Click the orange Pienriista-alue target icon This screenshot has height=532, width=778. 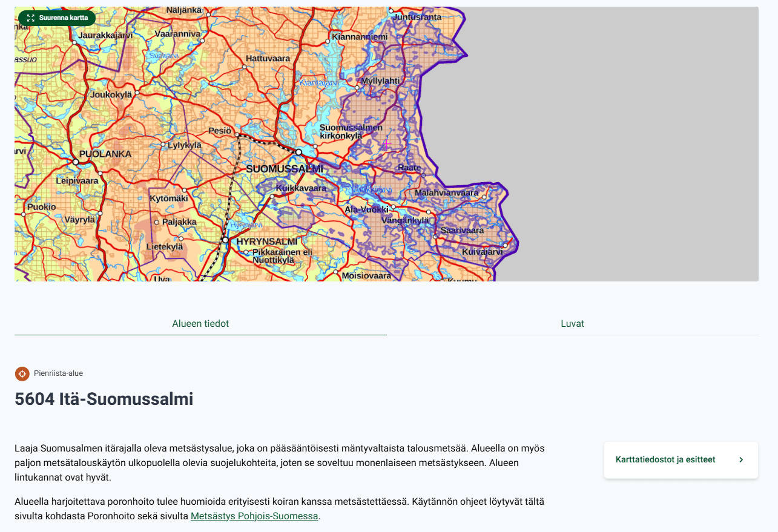(22, 373)
